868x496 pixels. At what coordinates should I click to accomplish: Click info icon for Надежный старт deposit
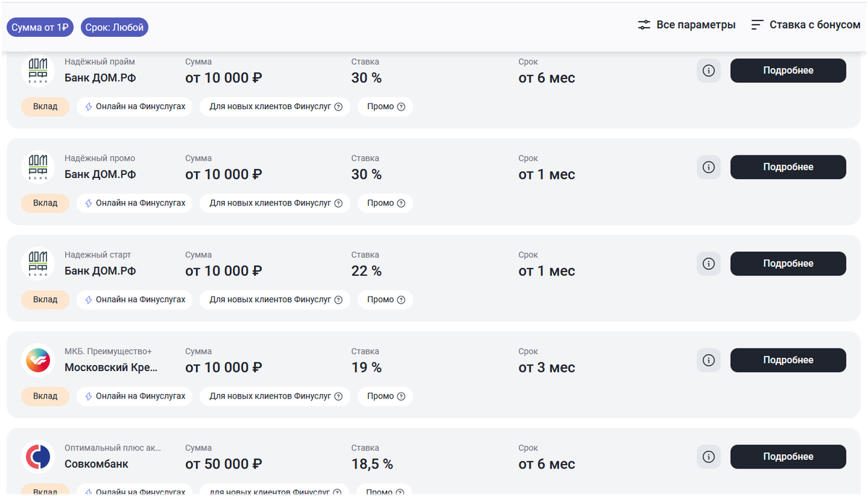[x=709, y=264]
